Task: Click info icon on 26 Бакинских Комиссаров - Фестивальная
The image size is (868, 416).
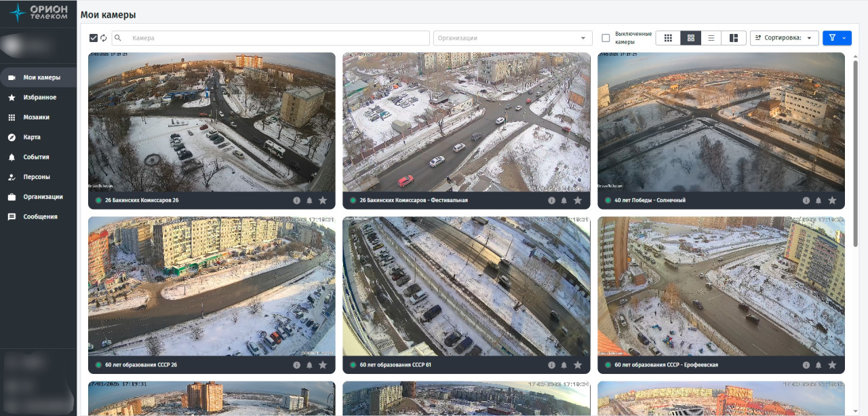Action: (551, 200)
